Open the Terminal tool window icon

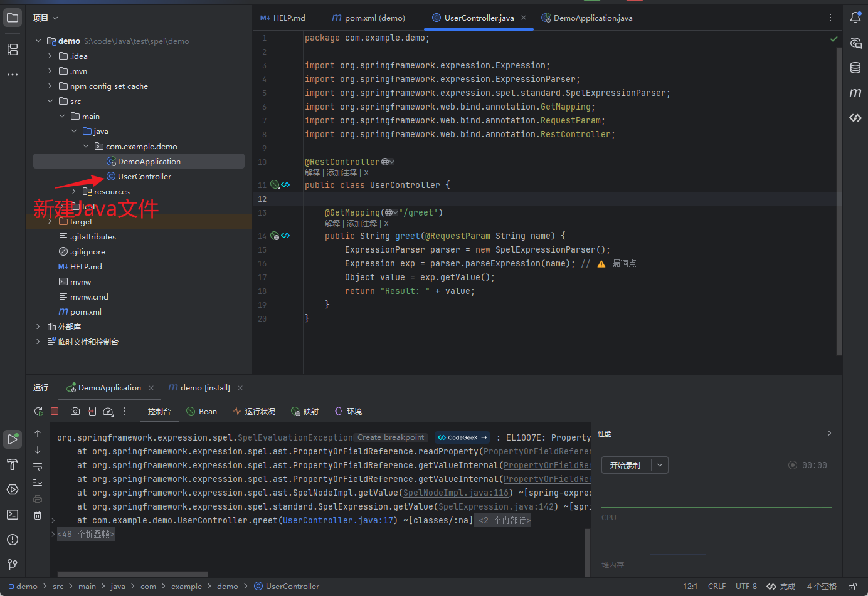tap(13, 515)
